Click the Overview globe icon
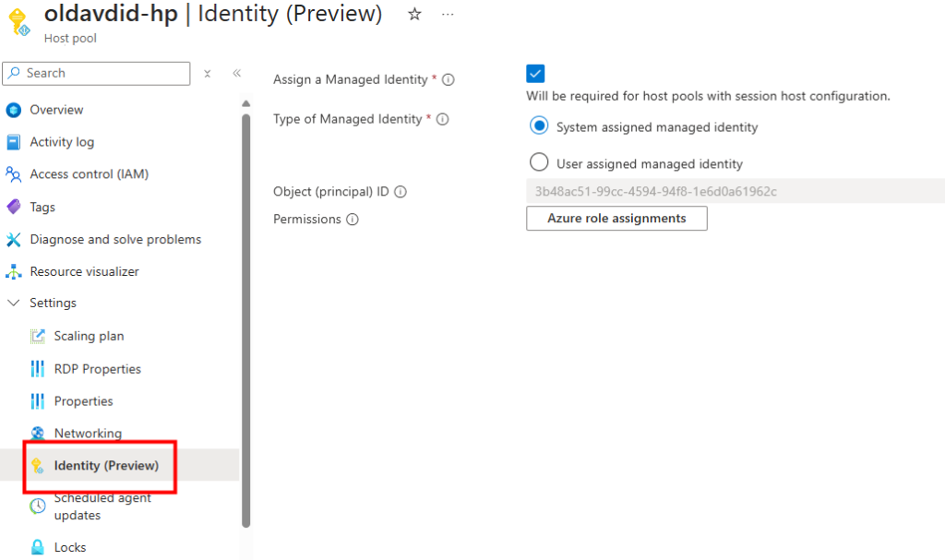The height and width of the screenshot is (560, 945). 13,110
